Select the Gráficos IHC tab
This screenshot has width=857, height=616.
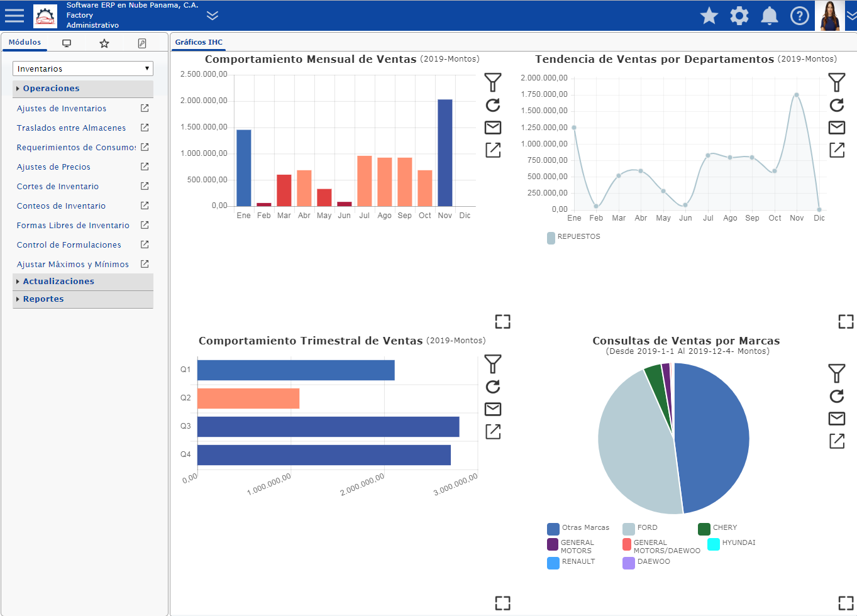199,42
